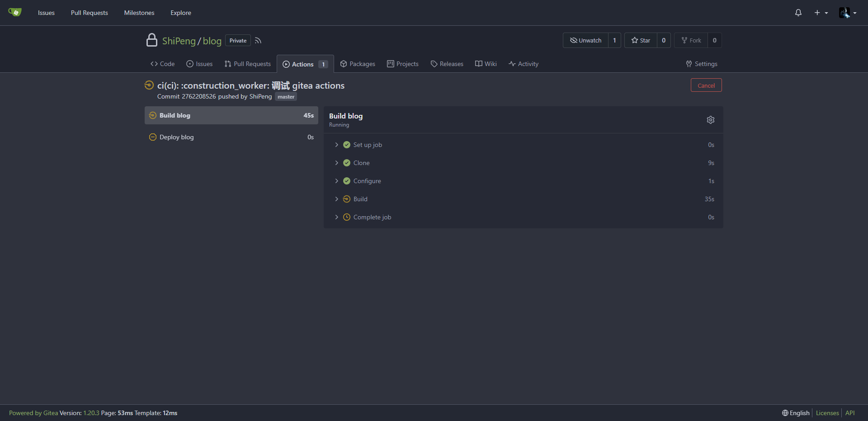The width and height of the screenshot is (868, 421).
Task: Click the RSS feed icon beside repo name
Action: click(258, 41)
